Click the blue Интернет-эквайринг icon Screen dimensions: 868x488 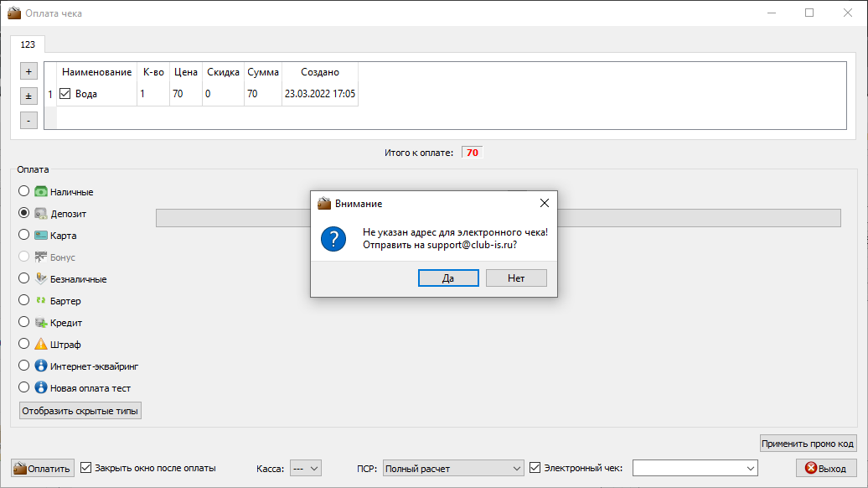point(40,366)
